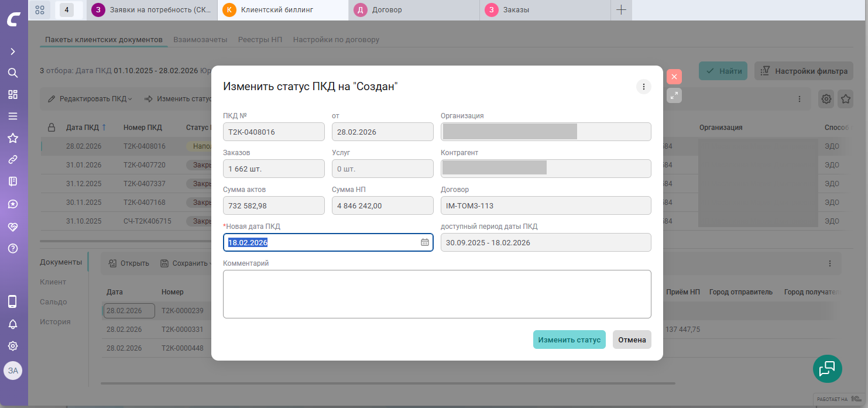Open the counter showing 4 open windows

[66, 10]
